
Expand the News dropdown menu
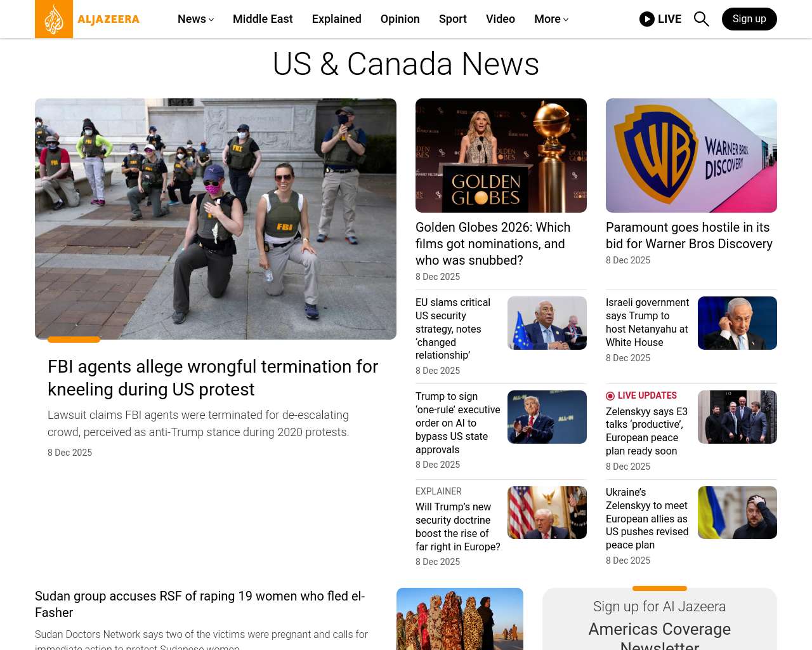pos(195,19)
